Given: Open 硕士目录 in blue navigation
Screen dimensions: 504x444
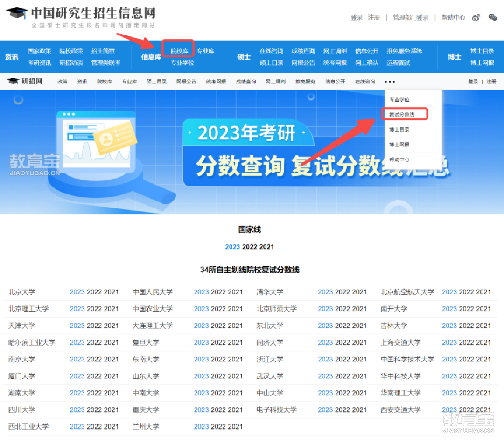Looking at the screenshot, I should 271,62.
